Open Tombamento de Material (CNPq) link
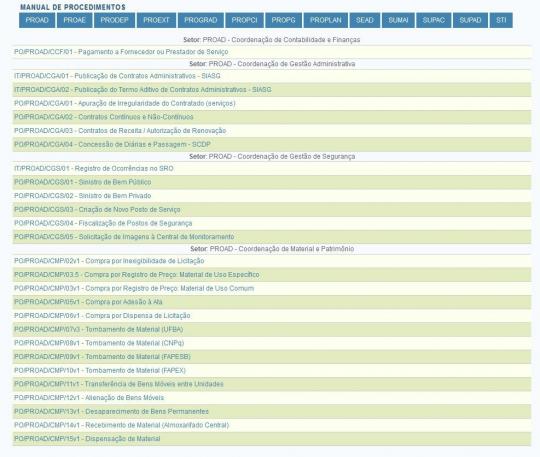The width and height of the screenshot is (540, 457). [x=99, y=343]
